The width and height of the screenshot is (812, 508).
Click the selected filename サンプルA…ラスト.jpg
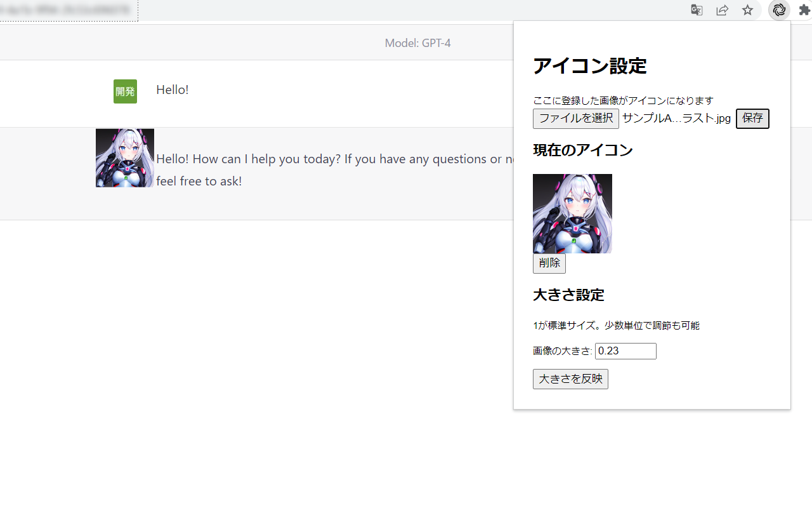(676, 119)
